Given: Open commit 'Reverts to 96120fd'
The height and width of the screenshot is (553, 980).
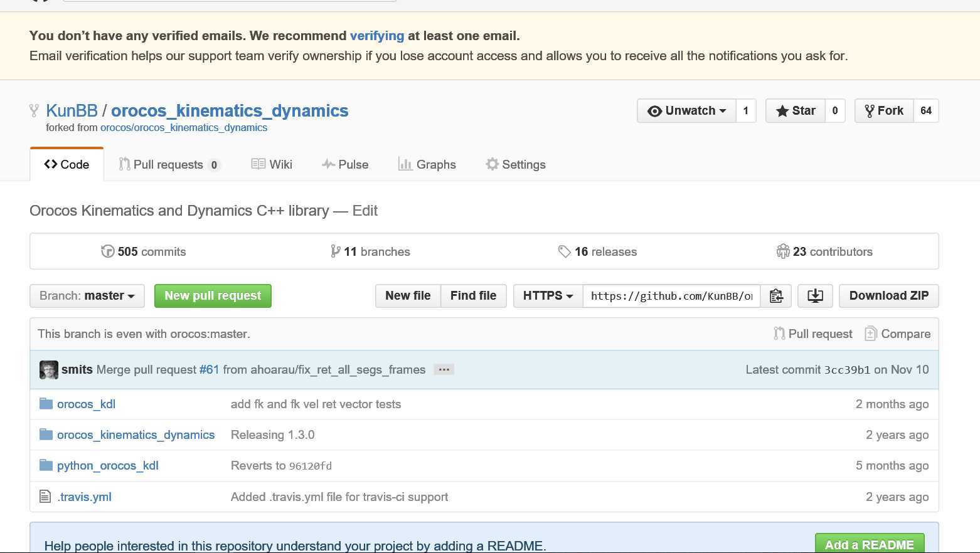Looking at the screenshot, I should tap(281, 466).
